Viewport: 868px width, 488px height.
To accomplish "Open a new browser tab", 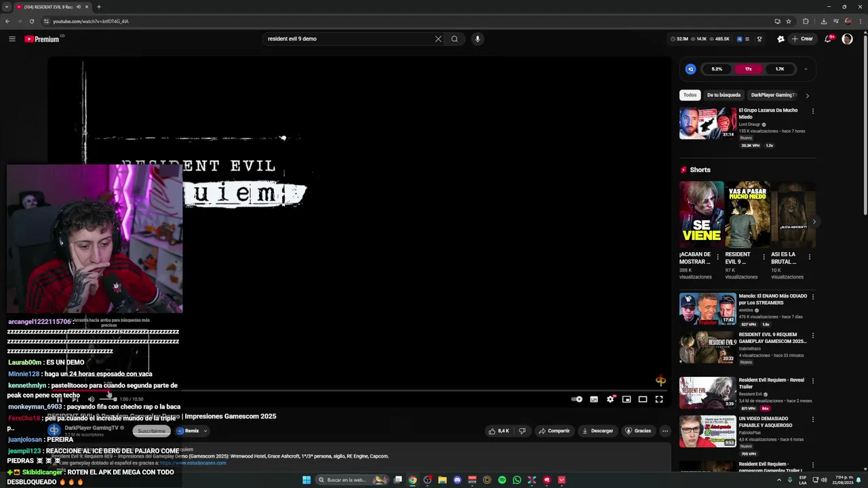I will point(98,7).
